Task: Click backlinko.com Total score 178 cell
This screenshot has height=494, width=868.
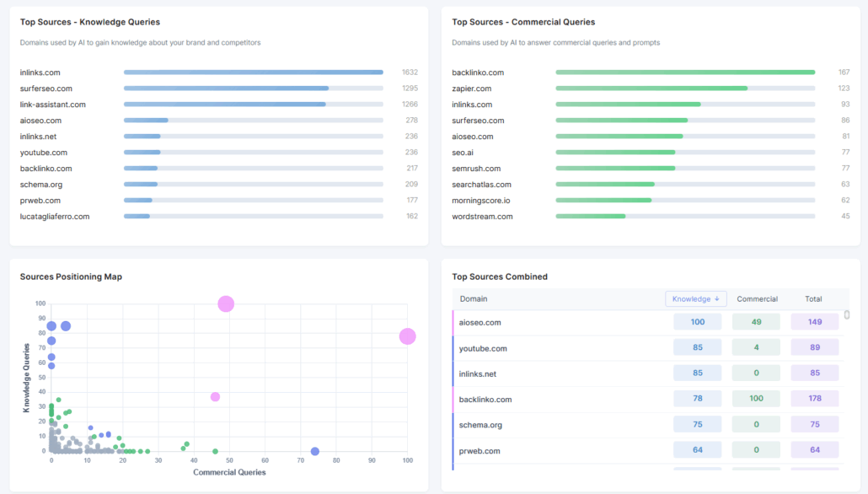Action: [x=815, y=398]
